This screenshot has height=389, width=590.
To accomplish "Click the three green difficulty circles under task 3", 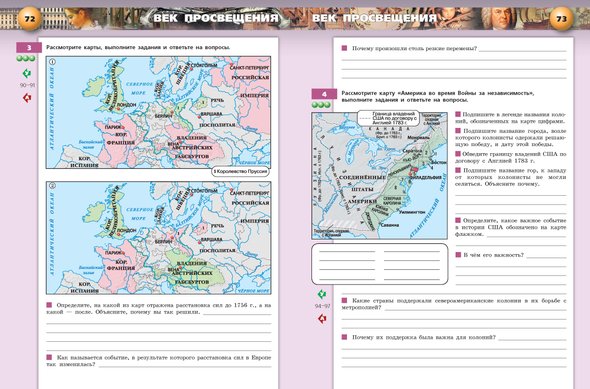I will point(26,58).
